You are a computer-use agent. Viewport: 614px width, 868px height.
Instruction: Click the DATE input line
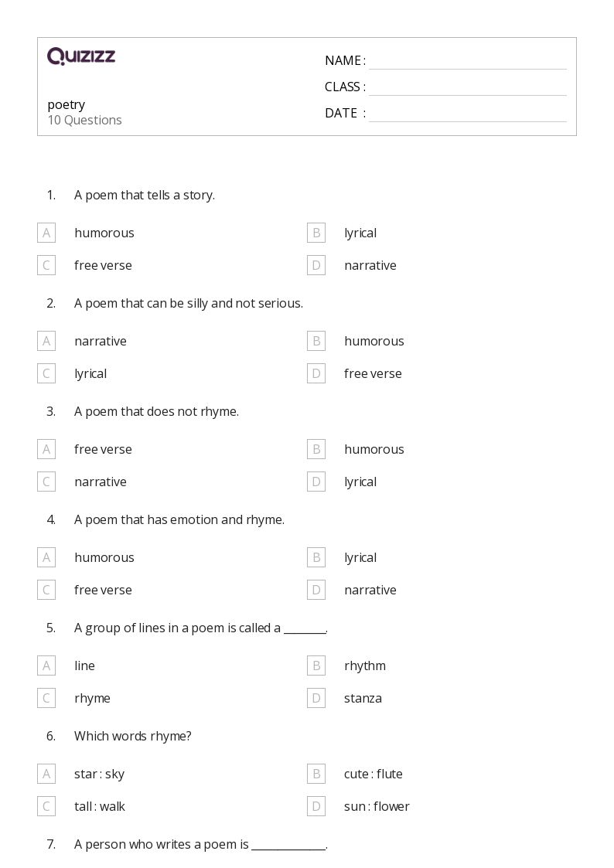click(x=468, y=114)
